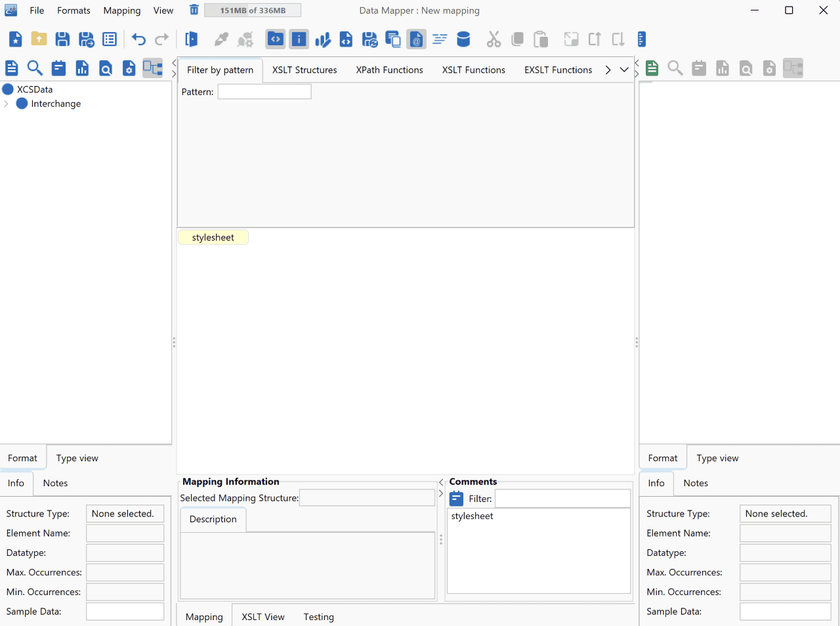Image resolution: width=840 pixels, height=626 pixels.
Task: Click the Comments Filter input field
Action: 562,499
